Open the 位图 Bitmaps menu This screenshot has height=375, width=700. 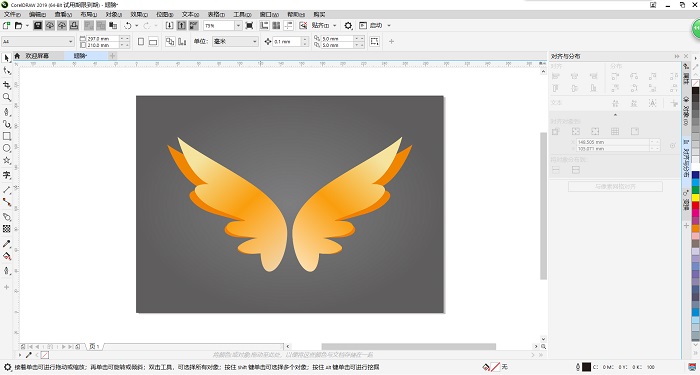(x=164, y=14)
